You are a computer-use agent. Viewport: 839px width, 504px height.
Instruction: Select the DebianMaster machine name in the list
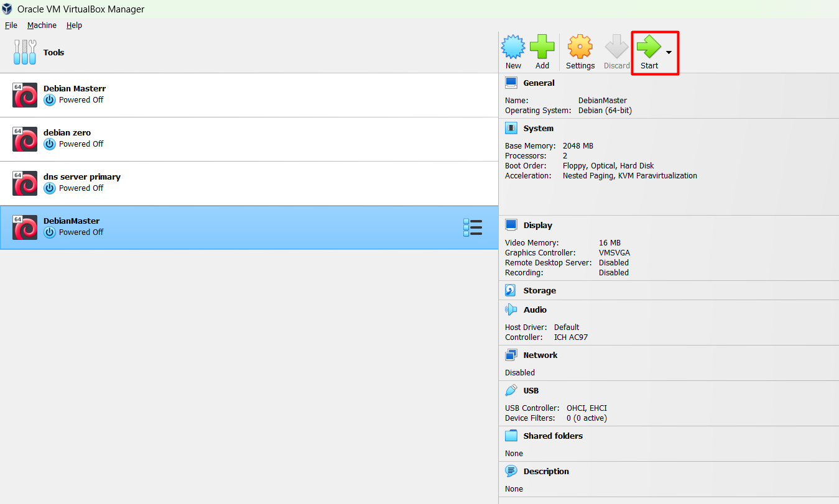click(x=72, y=221)
